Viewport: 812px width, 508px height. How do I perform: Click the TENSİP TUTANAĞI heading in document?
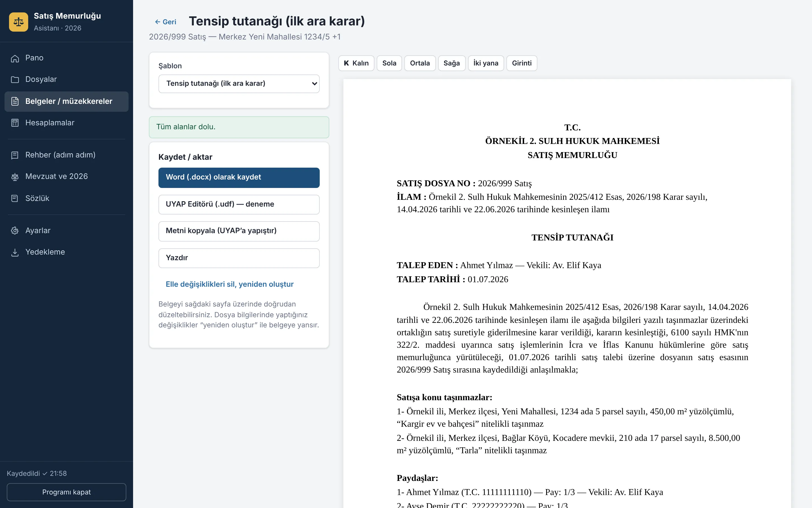(572, 238)
